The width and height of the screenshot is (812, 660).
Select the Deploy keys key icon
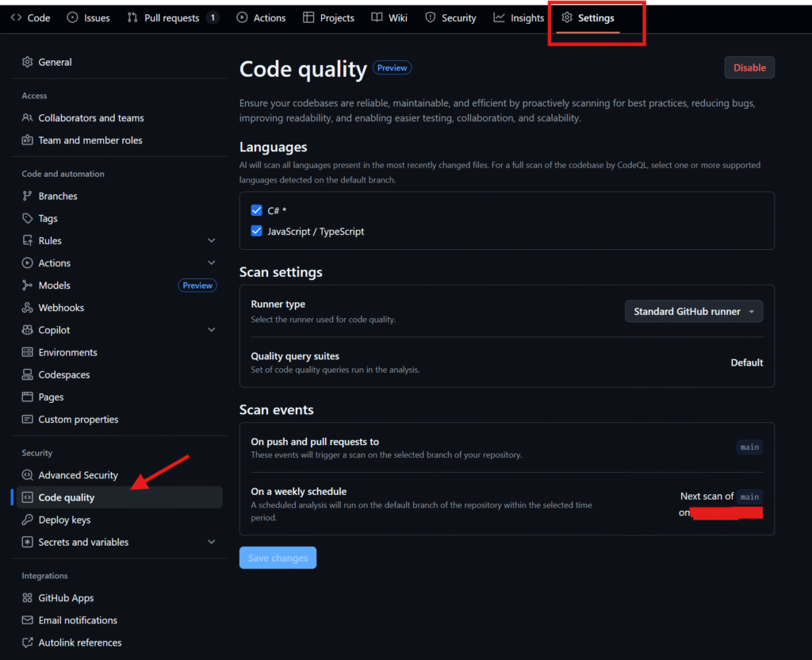click(x=28, y=520)
